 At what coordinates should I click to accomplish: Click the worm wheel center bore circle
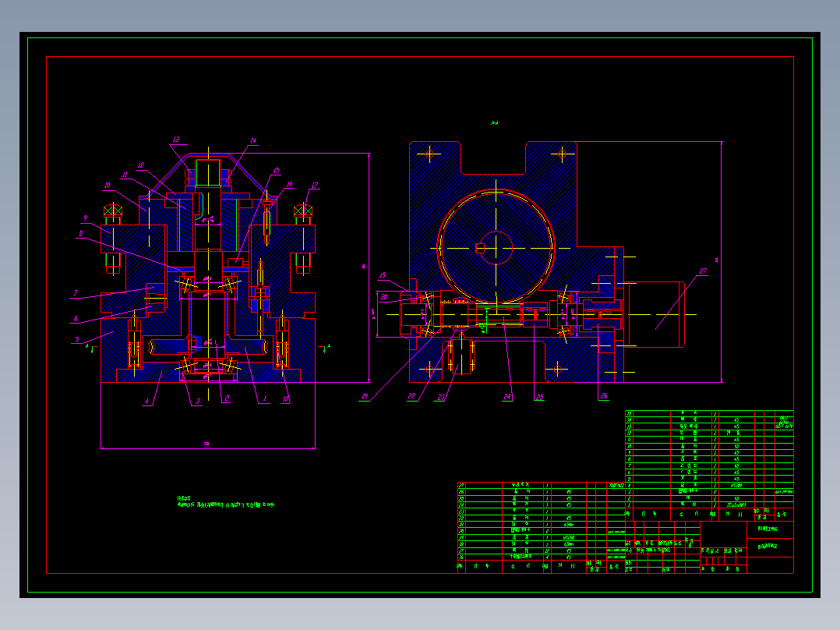tap(496, 248)
